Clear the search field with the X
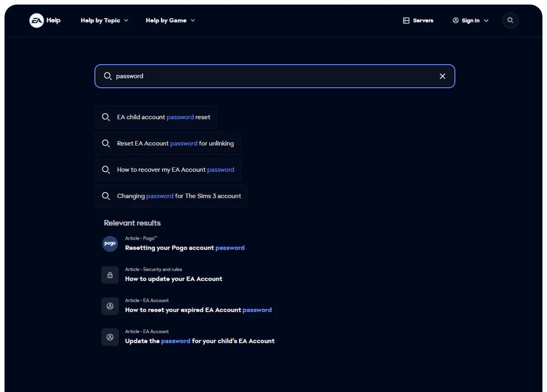The height and width of the screenshot is (392, 547). coord(442,76)
